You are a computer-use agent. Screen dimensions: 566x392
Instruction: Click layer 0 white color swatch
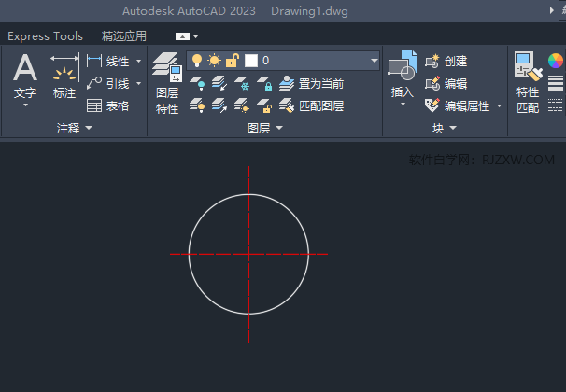(x=251, y=61)
